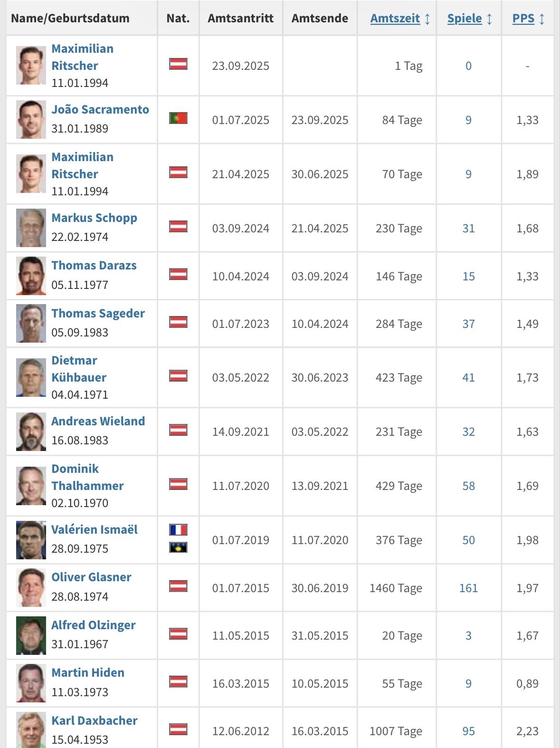The height and width of the screenshot is (748, 560).
Task: Click Karl Daxbacher's portrait thumbnail
Action: tap(31, 730)
